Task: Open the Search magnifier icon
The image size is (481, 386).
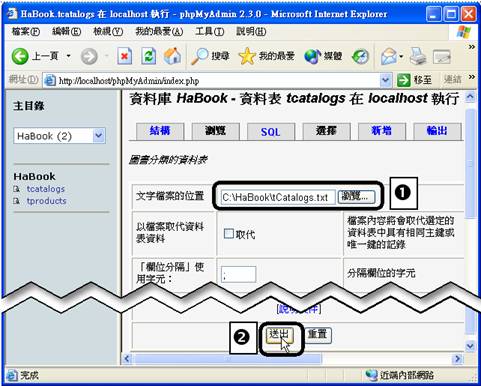Action: 199,56
